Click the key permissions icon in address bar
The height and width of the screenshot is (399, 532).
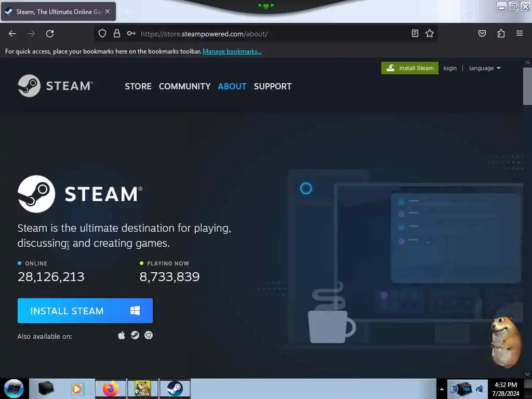point(131,33)
